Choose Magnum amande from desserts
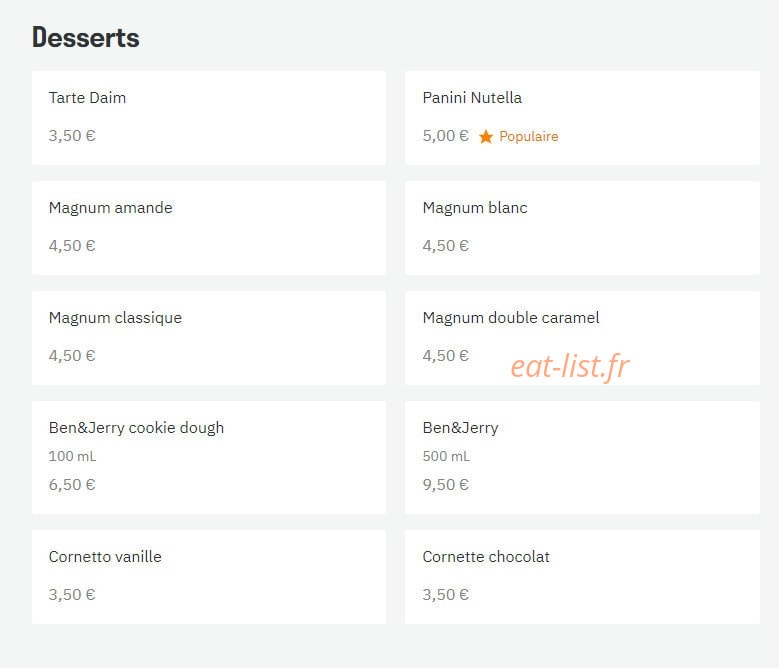Viewport: 779px width, 668px height. click(x=209, y=228)
